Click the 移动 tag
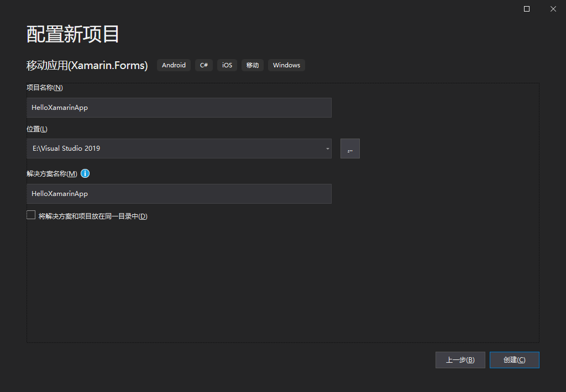The height and width of the screenshot is (392, 566). pyautogui.click(x=252, y=65)
